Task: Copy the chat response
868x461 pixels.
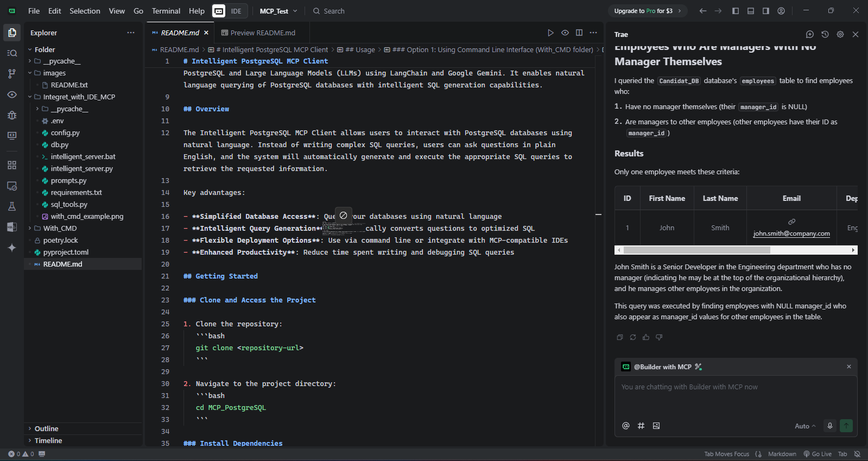Action: (620, 337)
